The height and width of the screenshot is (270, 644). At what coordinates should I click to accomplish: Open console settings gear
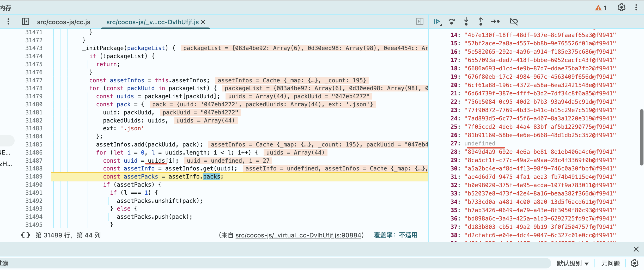(x=635, y=263)
